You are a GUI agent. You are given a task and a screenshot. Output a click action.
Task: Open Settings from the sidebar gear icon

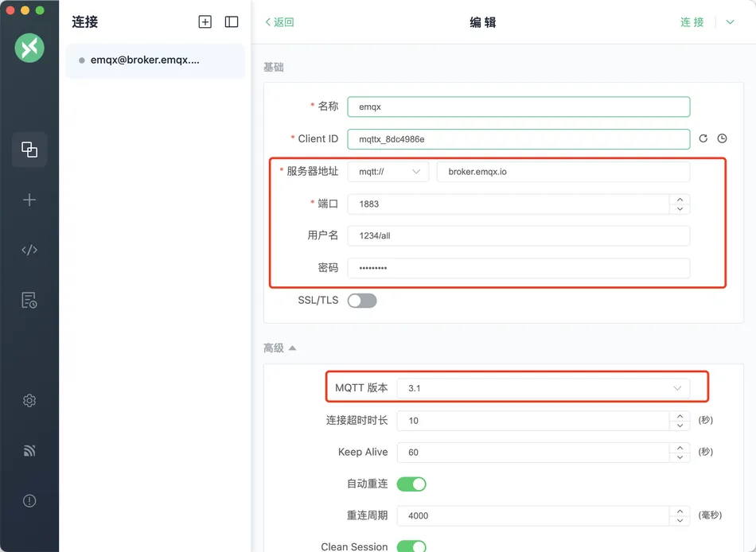[x=29, y=400]
